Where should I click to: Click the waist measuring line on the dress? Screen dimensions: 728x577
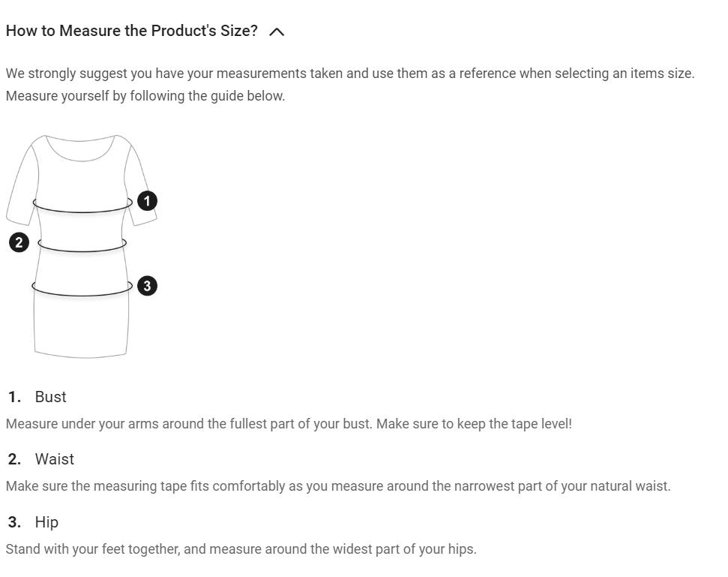(x=82, y=250)
